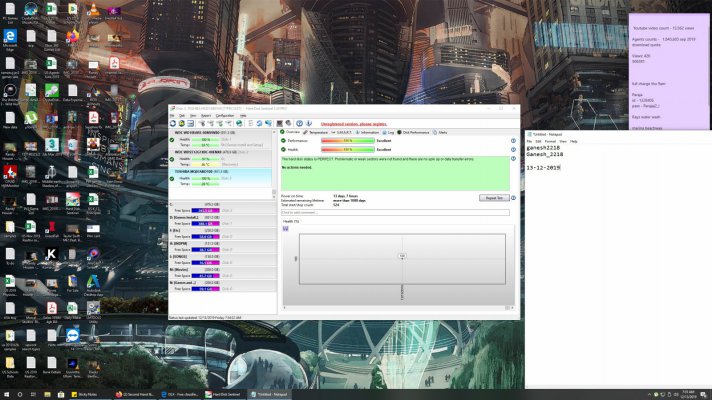Select the second WDC disk with 46 °C temperature
Screen dimensions: 712x400
tap(221, 158)
